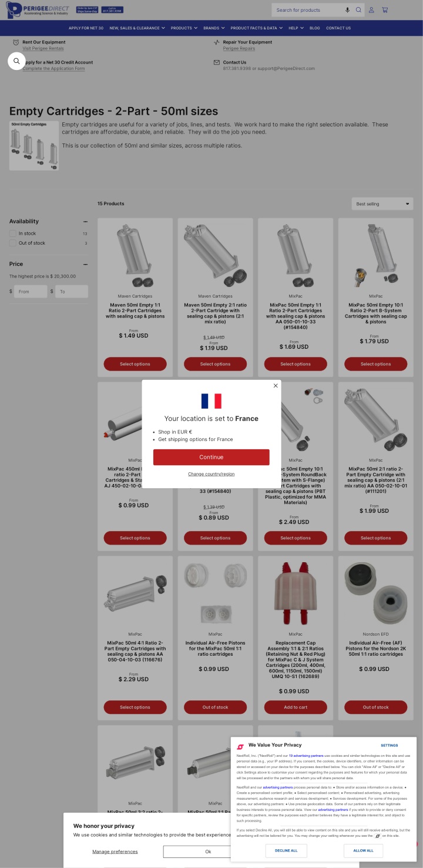Check the Out of stock checkbox
Image resolution: width=423 pixels, height=868 pixels.
[13, 243]
